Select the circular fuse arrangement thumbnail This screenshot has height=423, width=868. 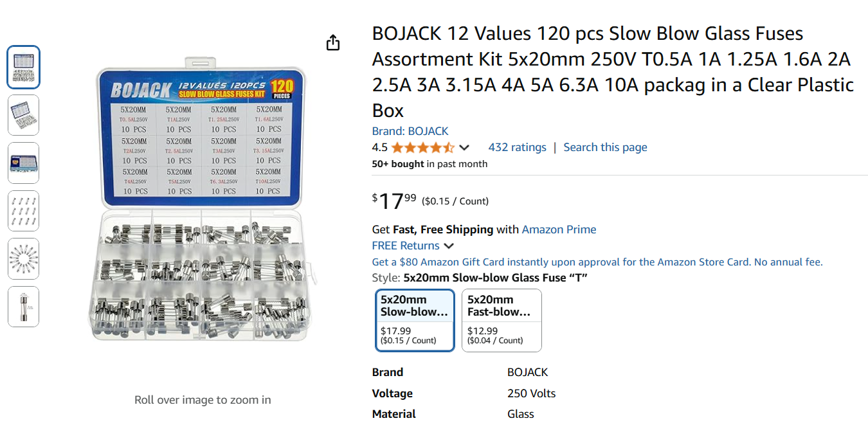pyautogui.click(x=24, y=259)
